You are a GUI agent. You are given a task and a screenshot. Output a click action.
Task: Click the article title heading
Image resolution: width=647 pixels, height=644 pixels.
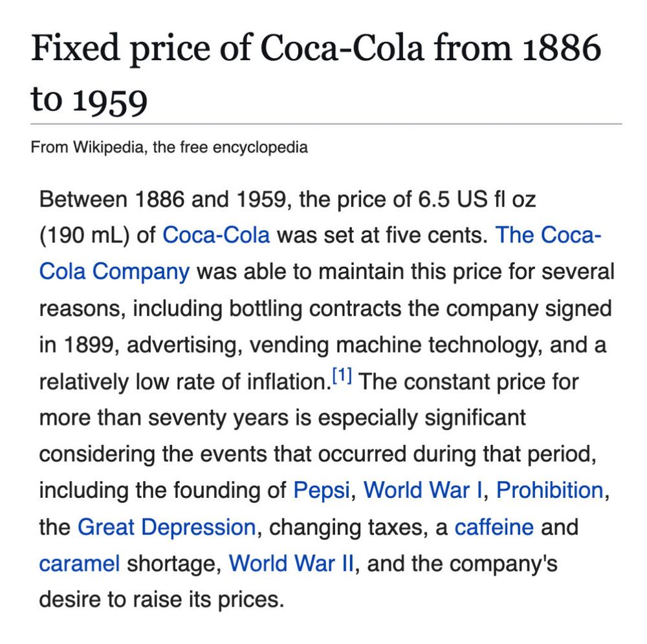tap(316, 74)
